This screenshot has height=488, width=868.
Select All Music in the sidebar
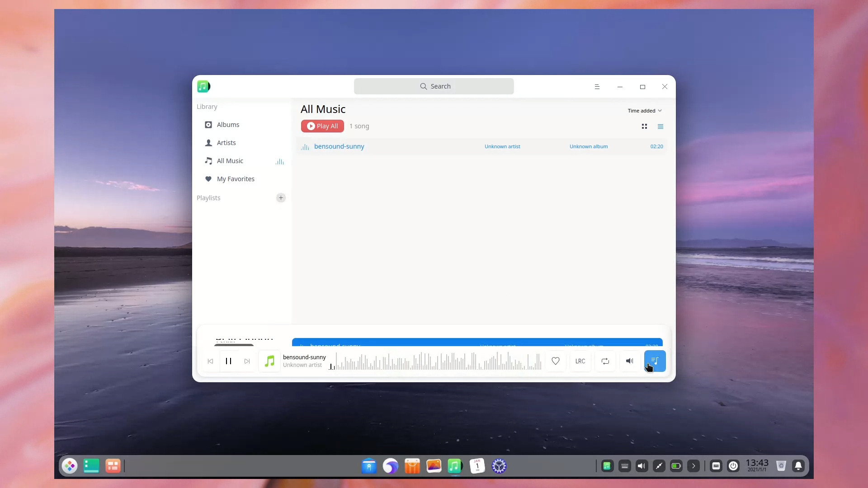click(230, 160)
